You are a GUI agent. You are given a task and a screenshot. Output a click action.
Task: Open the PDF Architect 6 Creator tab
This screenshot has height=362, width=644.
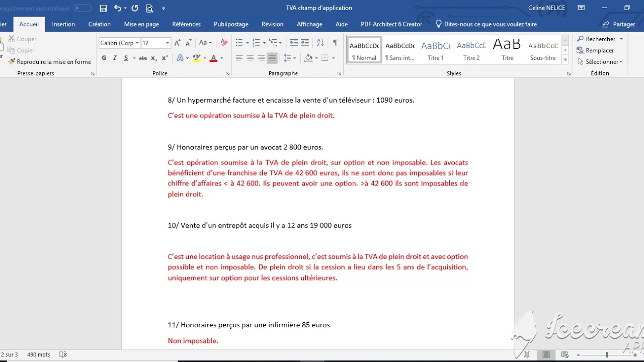pos(391,24)
